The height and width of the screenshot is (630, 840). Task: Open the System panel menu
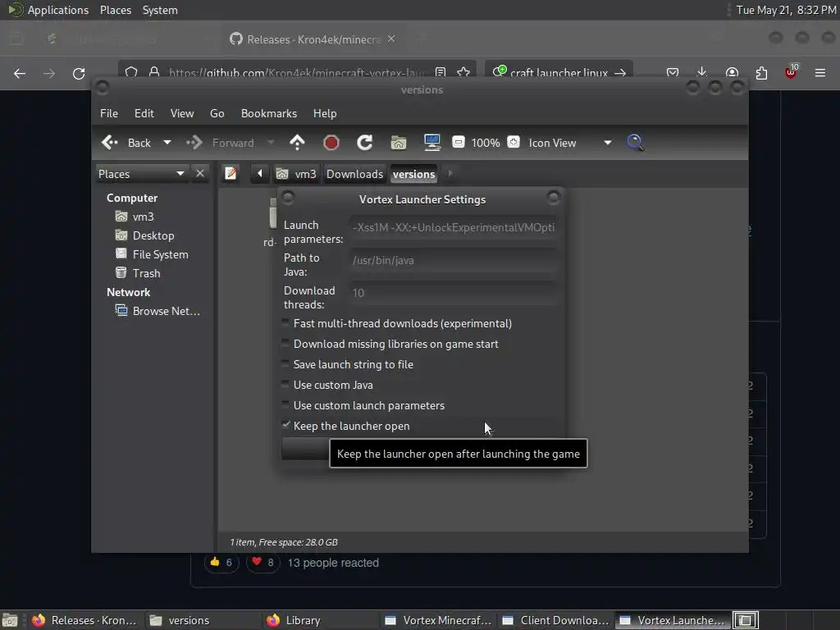pos(160,10)
